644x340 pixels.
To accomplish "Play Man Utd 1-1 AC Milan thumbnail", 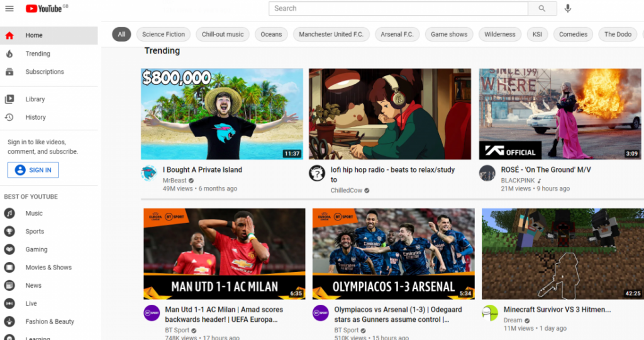I will pos(225,254).
